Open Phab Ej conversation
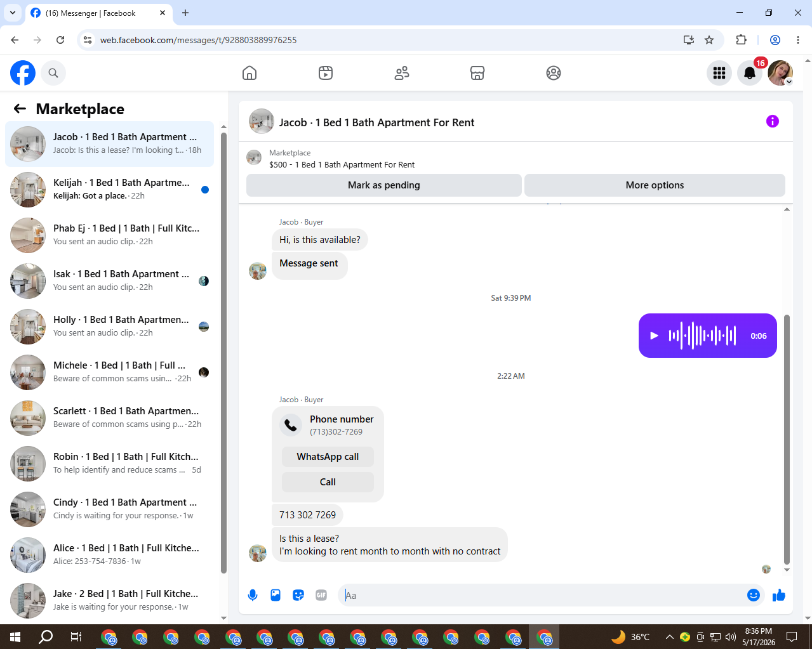Viewport: 812px width, 649px height. pyautogui.click(x=110, y=235)
